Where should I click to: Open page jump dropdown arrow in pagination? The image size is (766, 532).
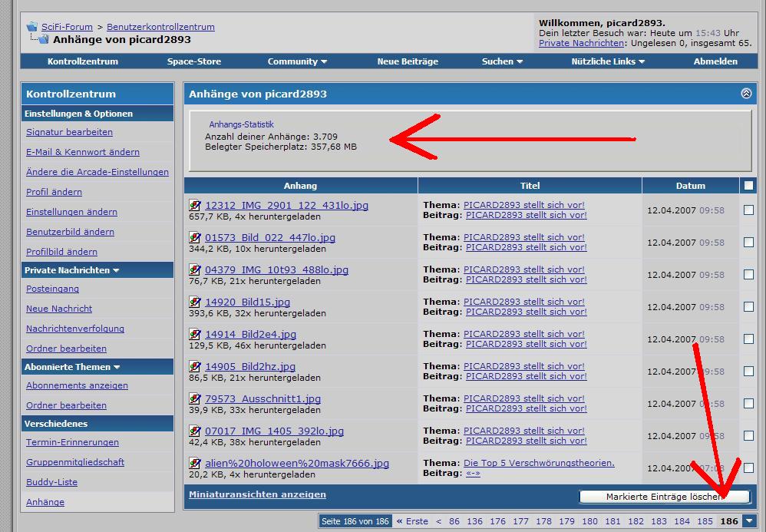click(749, 521)
